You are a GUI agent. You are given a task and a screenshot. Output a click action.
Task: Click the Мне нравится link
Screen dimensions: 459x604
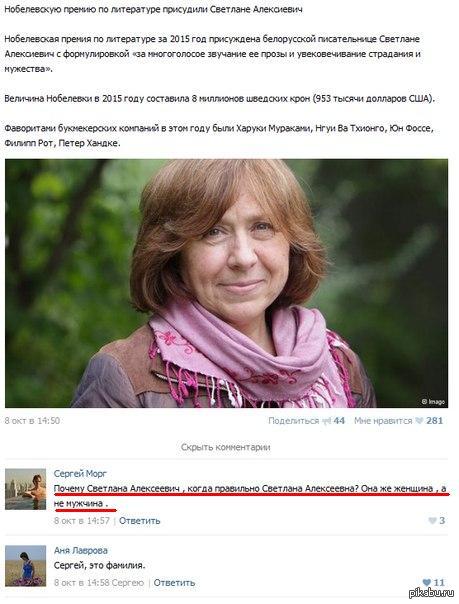pos(383,421)
